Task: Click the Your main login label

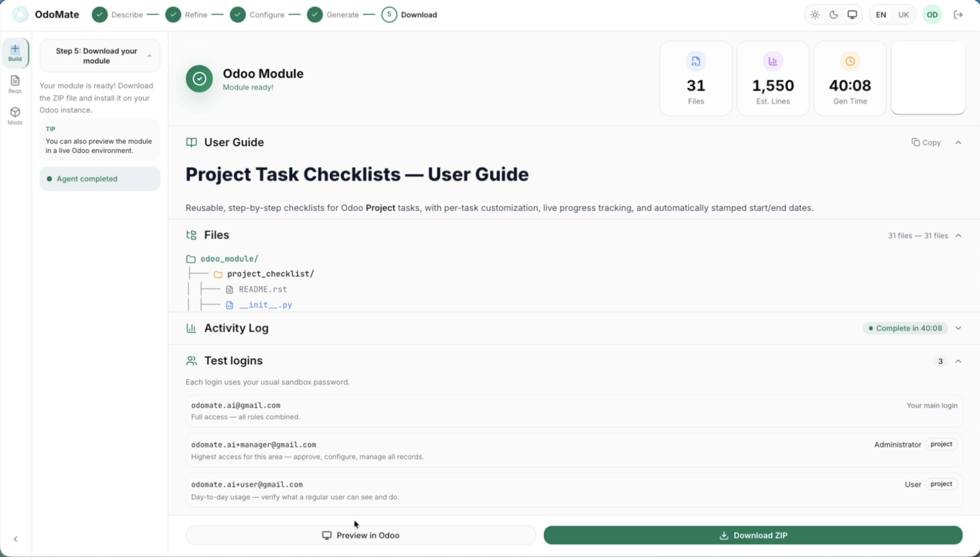Action: tap(932, 405)
